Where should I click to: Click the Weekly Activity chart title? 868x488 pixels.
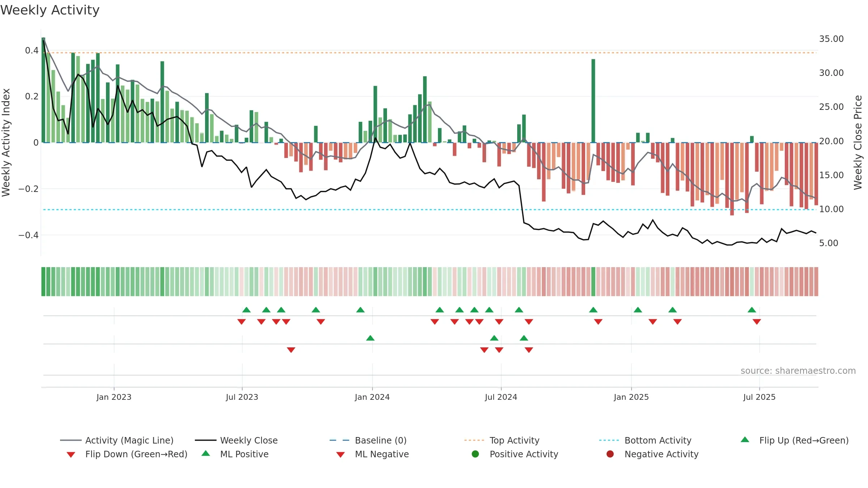(50, 10)
